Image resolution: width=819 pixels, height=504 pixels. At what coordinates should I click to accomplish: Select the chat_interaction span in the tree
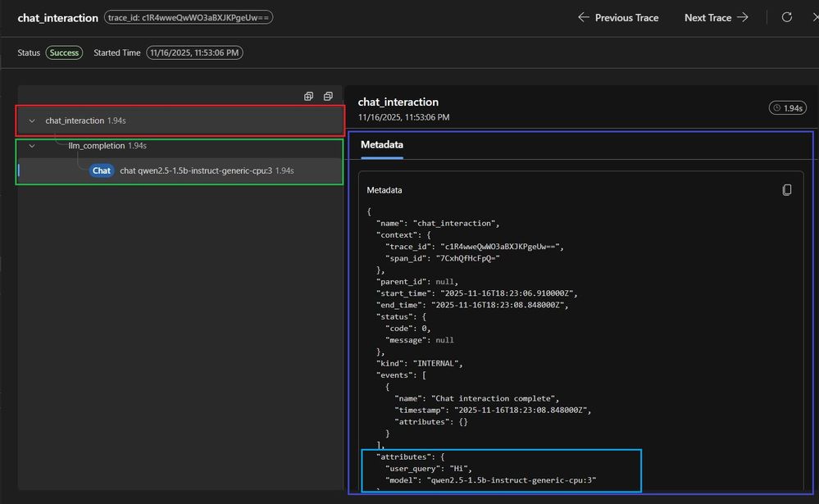[x=180, y=120]
